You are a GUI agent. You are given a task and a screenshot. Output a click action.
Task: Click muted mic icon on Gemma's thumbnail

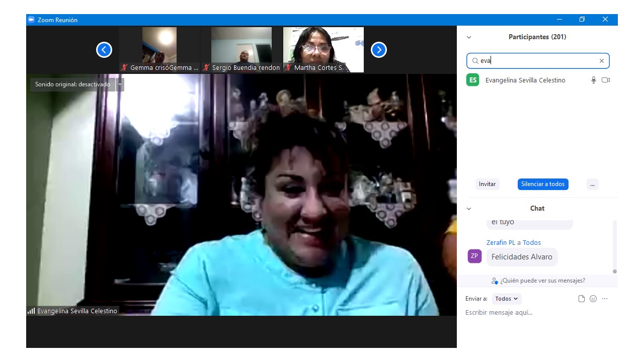(x=124, y=67)
